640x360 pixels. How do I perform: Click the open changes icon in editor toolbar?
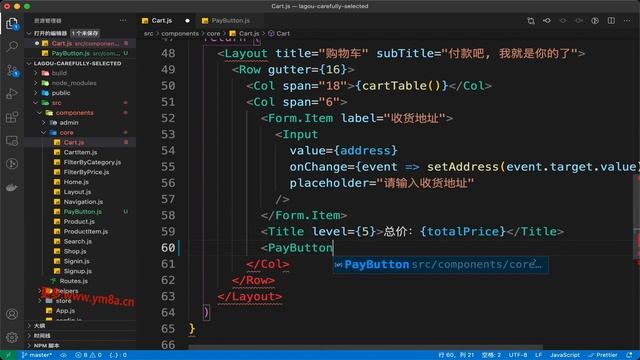[x=531, y=20]
